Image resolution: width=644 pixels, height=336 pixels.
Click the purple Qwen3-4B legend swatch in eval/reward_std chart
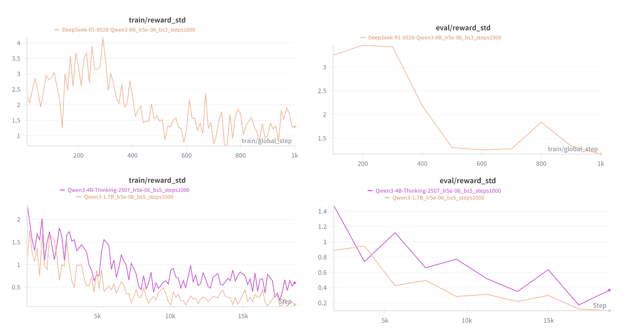coord(370,190)
